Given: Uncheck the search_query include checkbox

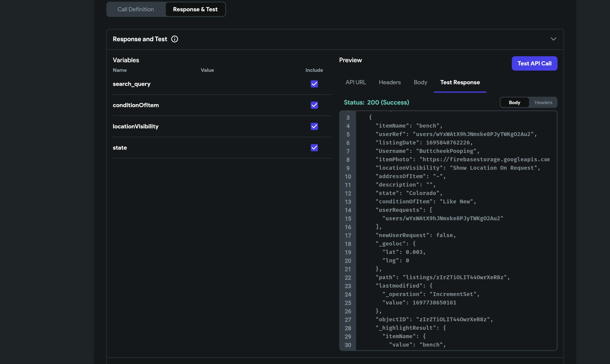Looking at the screenshot, I should coord(314,84).
